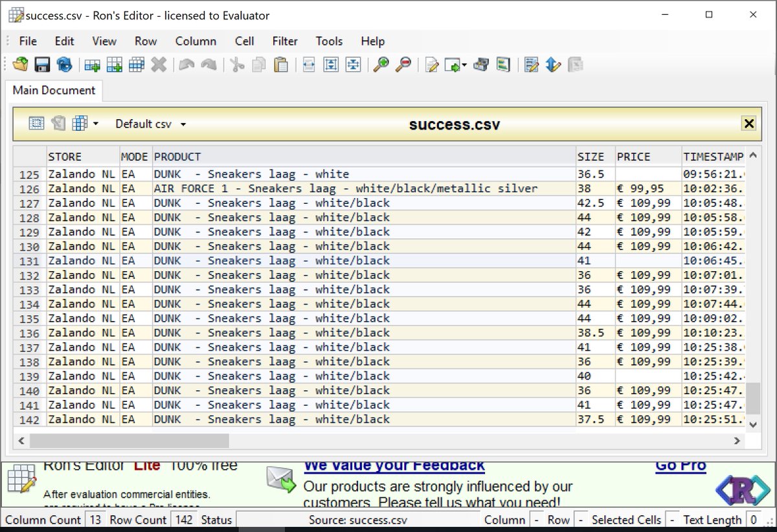The width and height of the screenshot is (777, 532).
Task: Select row header number 126
Action: (30, 189)
